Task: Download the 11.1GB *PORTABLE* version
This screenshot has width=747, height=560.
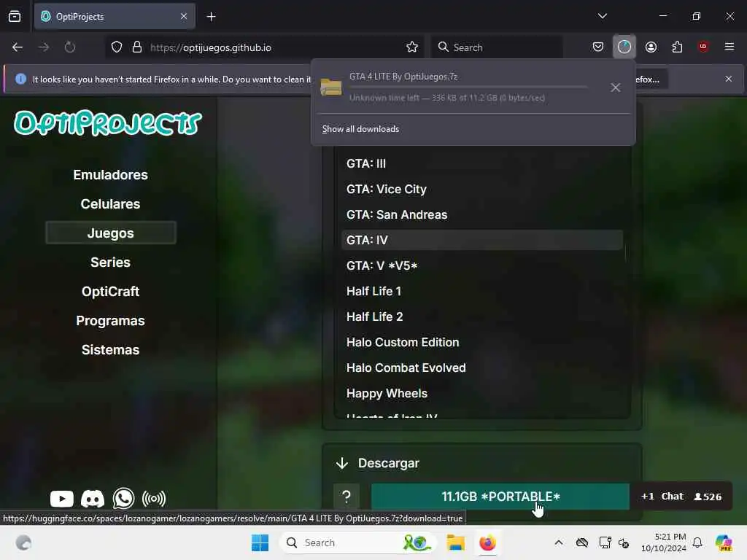Action: 500,497
